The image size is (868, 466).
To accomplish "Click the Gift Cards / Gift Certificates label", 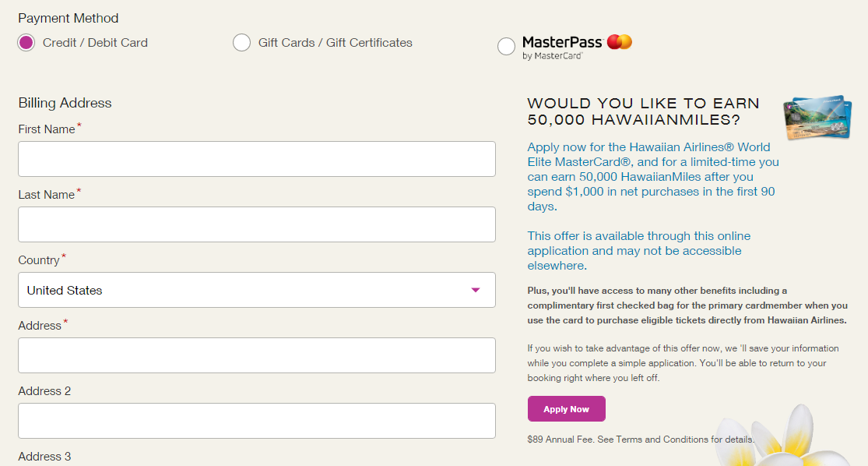I will [335, 43].
